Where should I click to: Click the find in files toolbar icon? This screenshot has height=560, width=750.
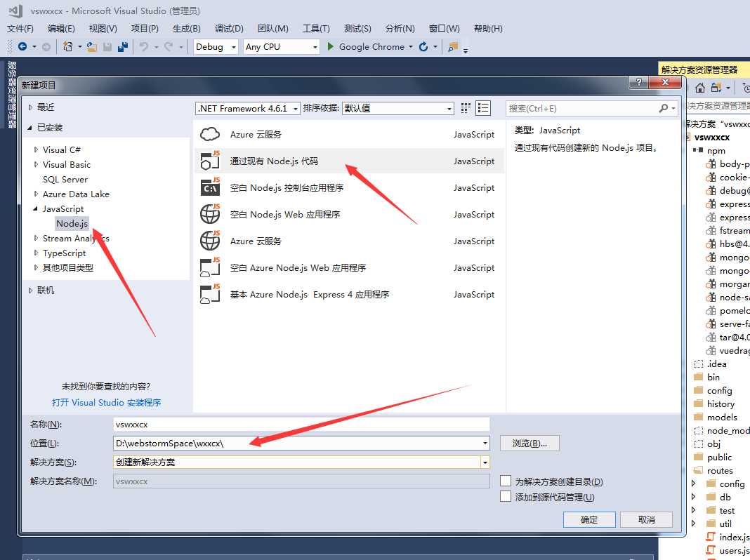[452, 46]
